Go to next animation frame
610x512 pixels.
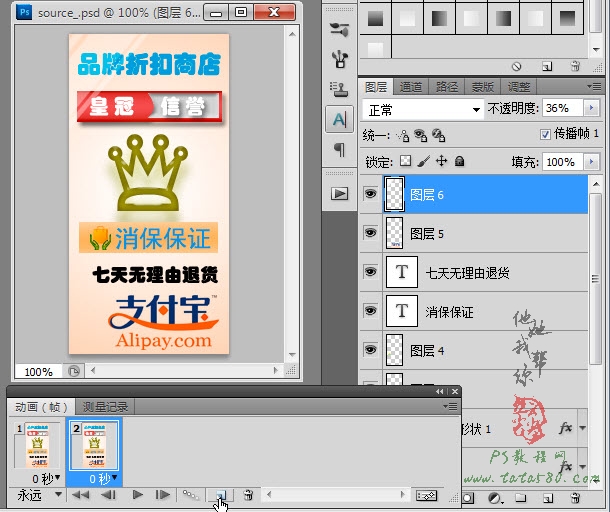[x=162, y=495]
